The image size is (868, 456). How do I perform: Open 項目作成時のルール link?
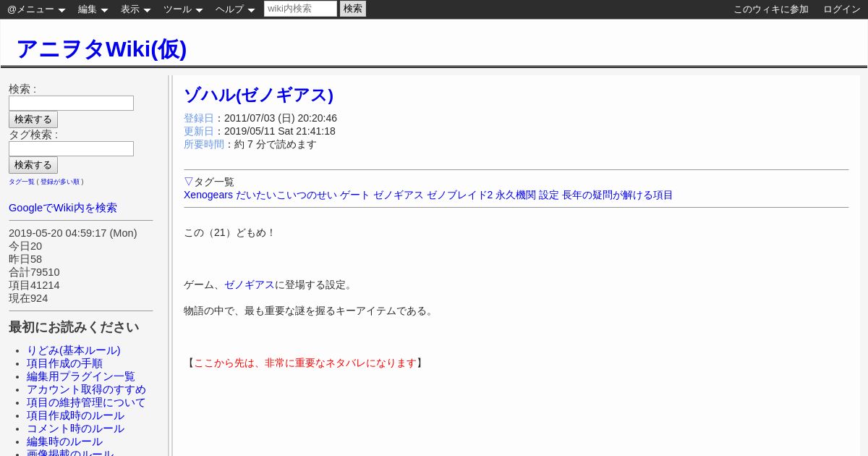click(75, 415)
